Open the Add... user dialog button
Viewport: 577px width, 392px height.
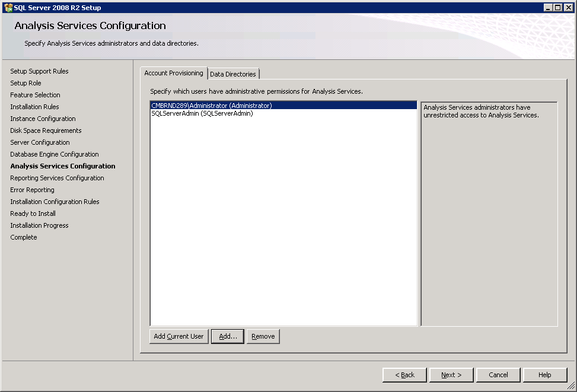click(228, 336)
